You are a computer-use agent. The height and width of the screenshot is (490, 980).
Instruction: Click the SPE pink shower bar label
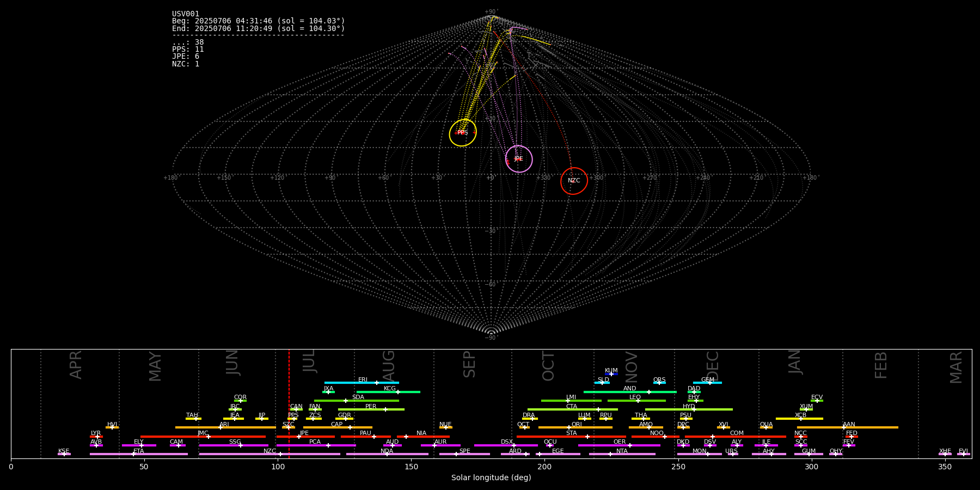tap(464, 451)
